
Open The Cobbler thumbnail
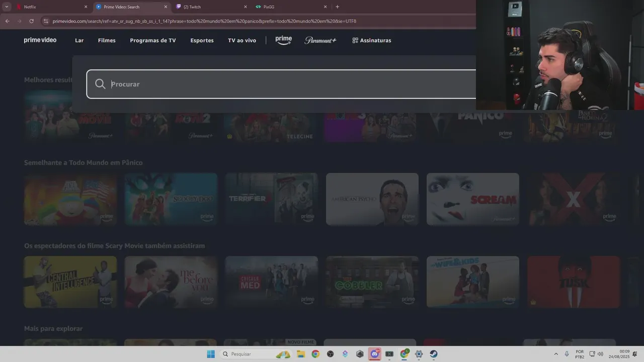coord(372,282)
